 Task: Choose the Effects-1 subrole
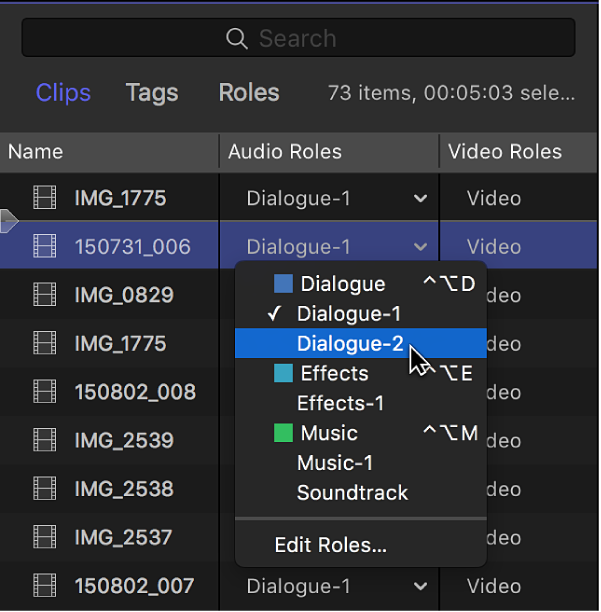[340, 403]
